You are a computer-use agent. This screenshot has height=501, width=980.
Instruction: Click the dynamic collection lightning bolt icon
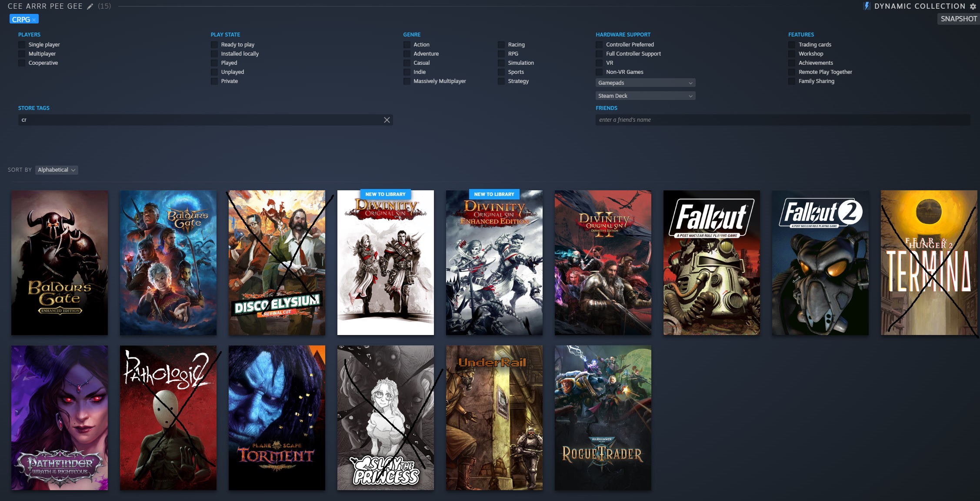867,6
